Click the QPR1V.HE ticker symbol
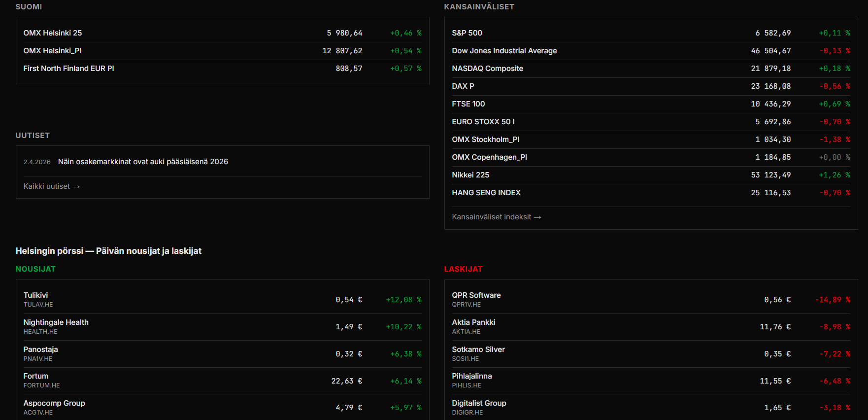The height and width of the screenshot is (420, 868). [x=467, y=305]
